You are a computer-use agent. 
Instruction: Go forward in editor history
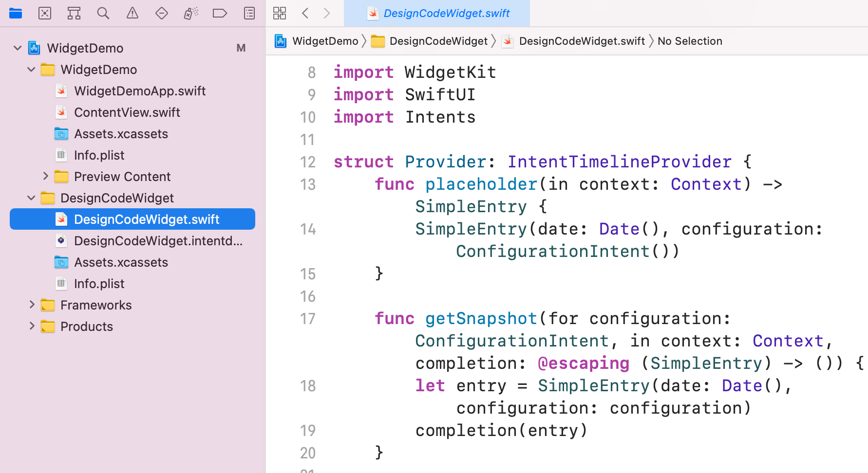point(327,13)
